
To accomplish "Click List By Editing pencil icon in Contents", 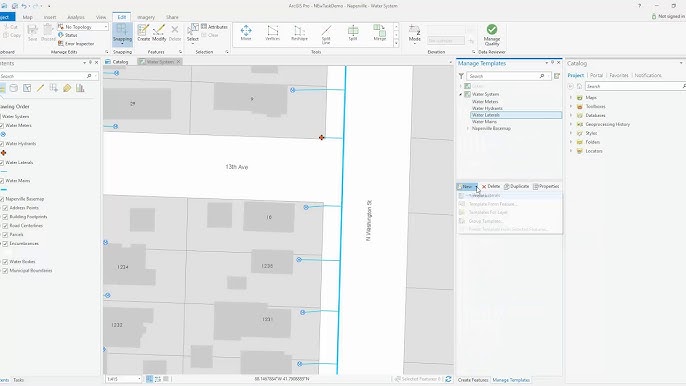I will point(40,88).
